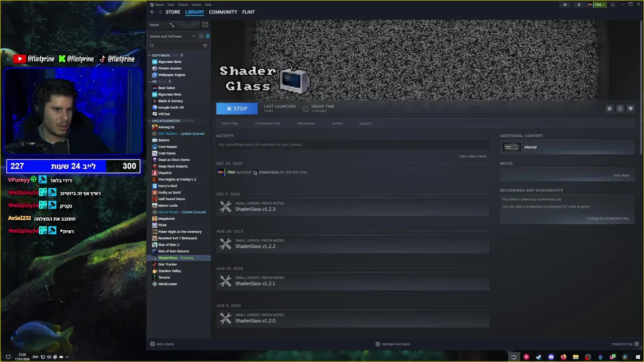The height and width of the screenshot is (362, 644).
Task: Open ShaderGlass settings gear icon
Action: coord(609,109)
